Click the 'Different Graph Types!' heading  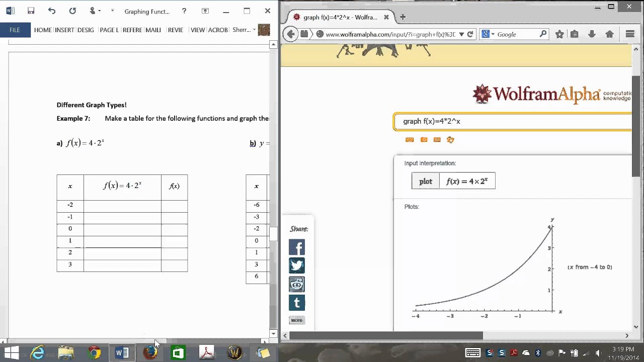tap(92, 105)
